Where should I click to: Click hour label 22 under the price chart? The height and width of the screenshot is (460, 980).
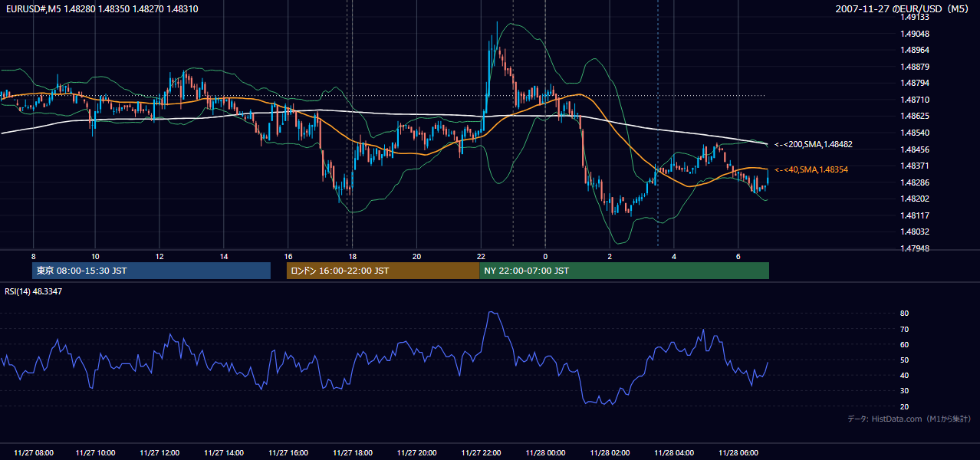click(x=481, y=256)
